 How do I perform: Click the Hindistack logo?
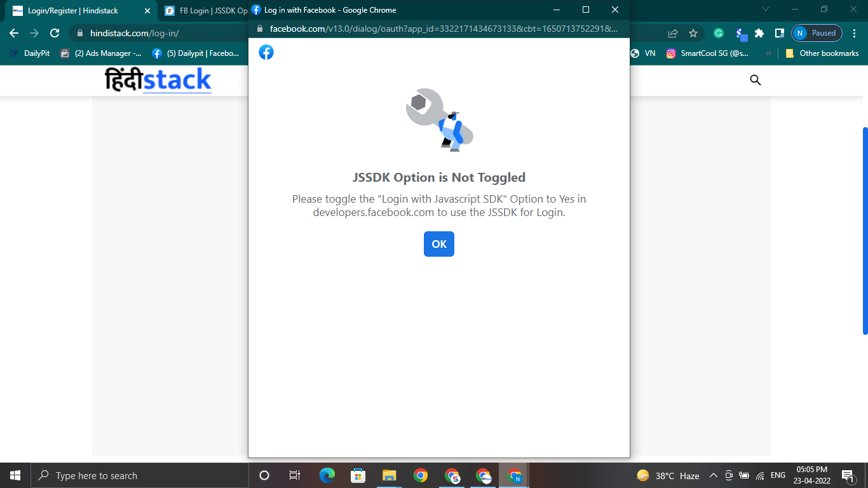tap(158, 80)
